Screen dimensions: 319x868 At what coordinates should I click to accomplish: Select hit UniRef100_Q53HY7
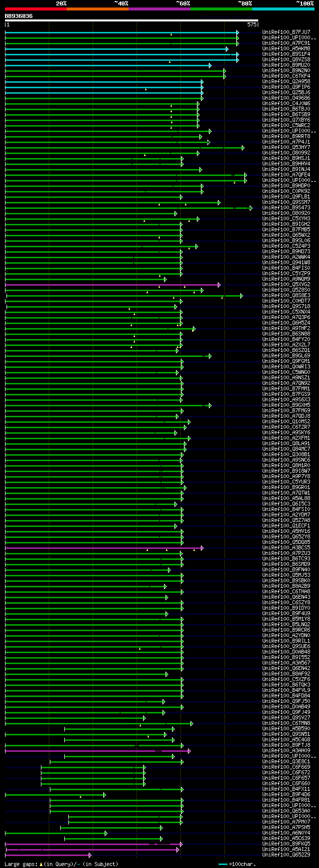coord(286,148)
